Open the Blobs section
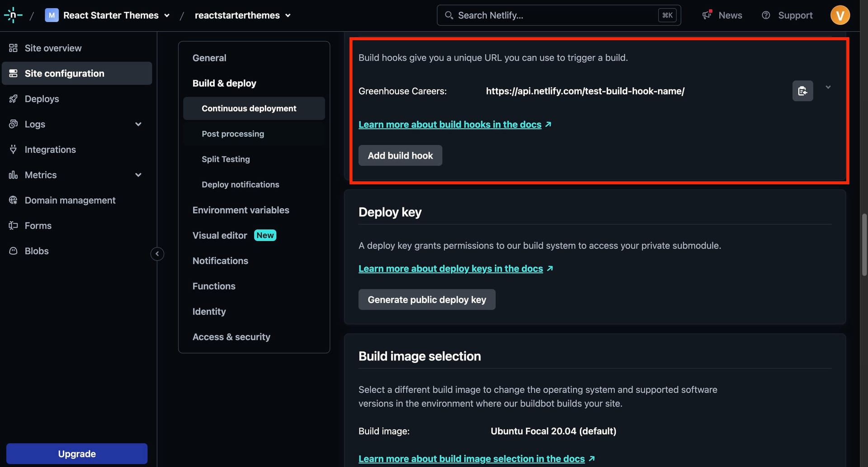 click(36, 251)
